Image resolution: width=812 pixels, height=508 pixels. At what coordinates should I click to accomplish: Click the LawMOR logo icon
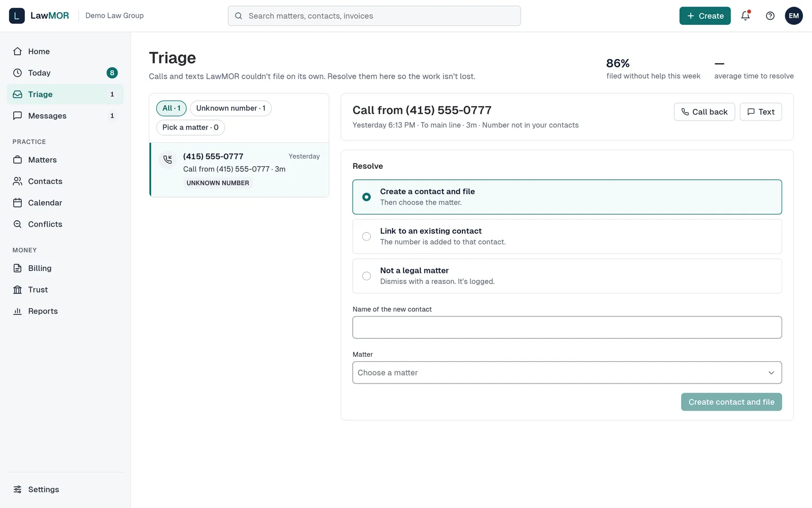tap(17, 16)
